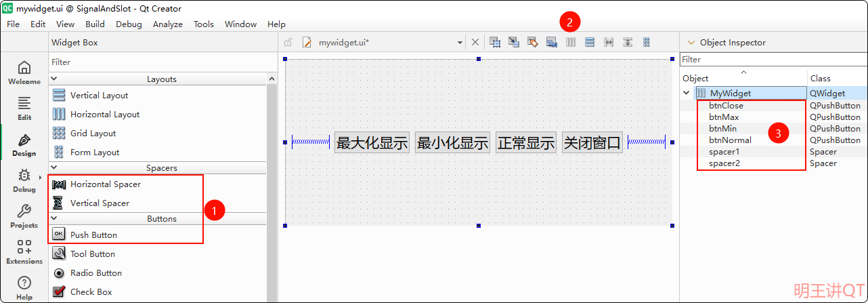The height and width of the screenshot is (303, 868).
Task: Sort by the Object column header
Action: (743, 77)
